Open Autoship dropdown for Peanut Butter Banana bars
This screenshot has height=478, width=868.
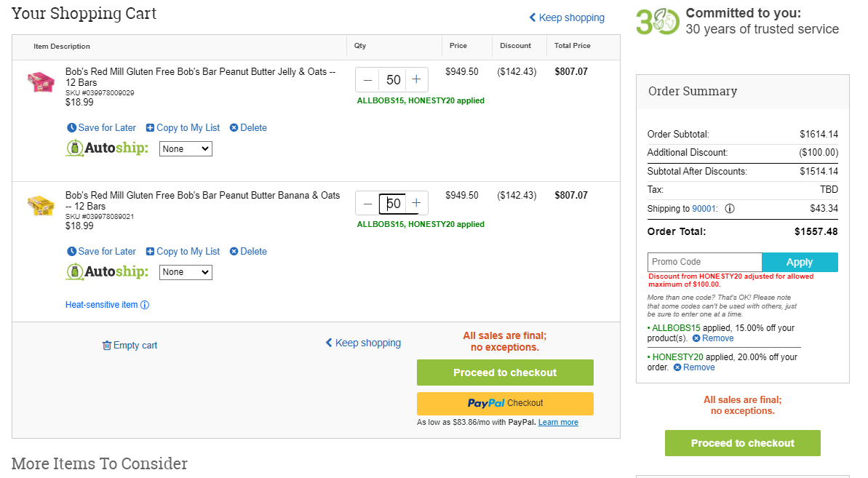coord(186,272)
